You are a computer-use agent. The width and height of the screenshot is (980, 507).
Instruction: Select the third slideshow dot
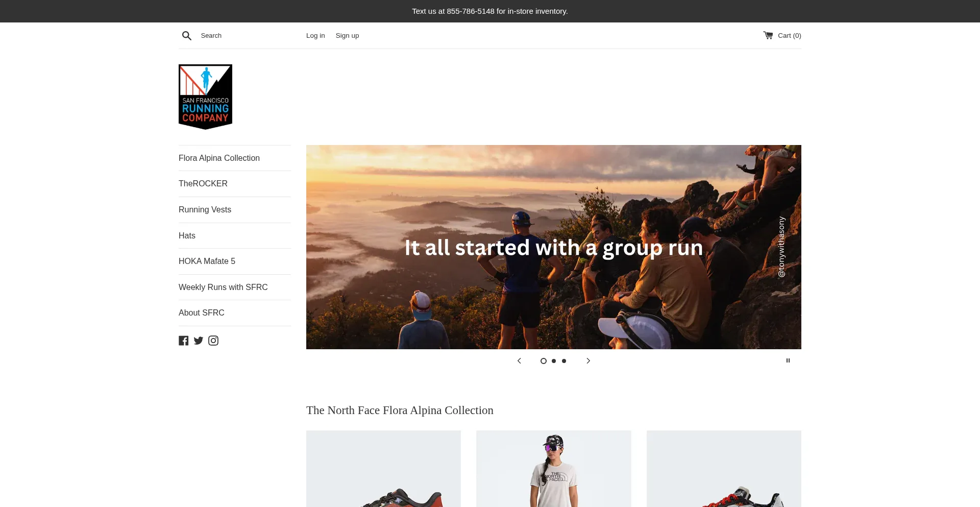[x=564, y=361]
